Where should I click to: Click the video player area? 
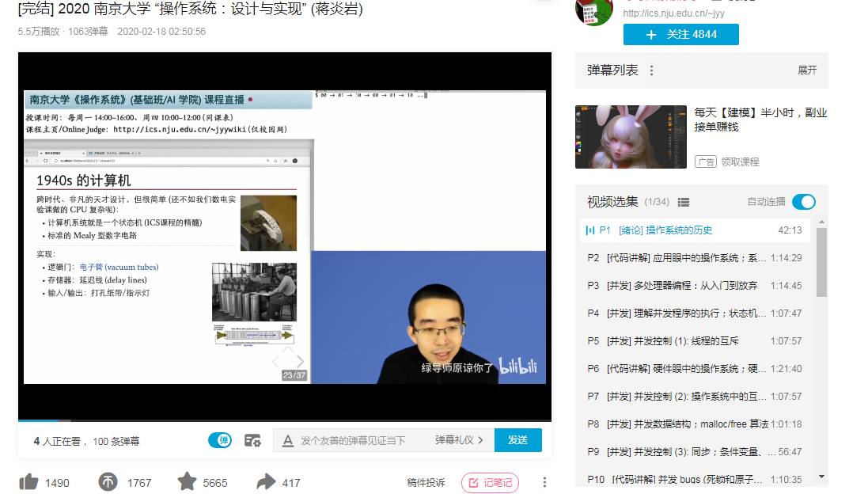tap(285, 235)
